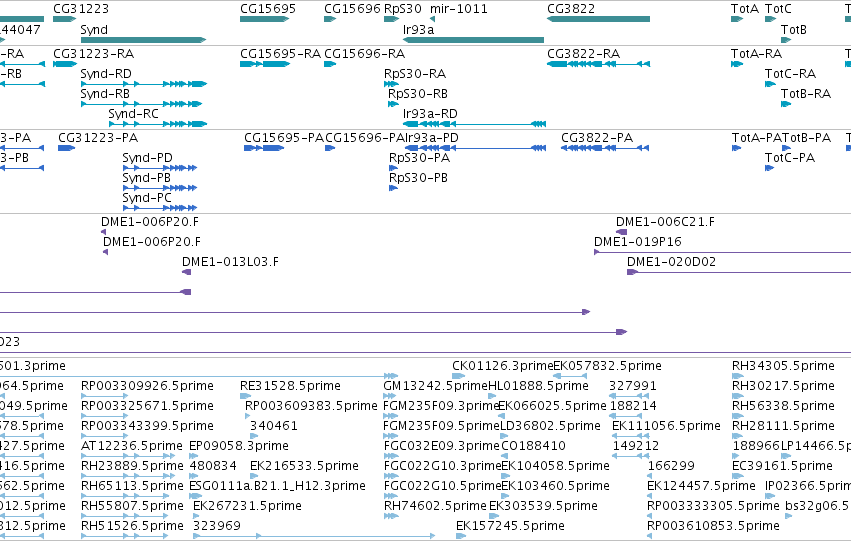Click the RP003609383.5prime EST label
The image size is (851, 541).
[311, 406]
